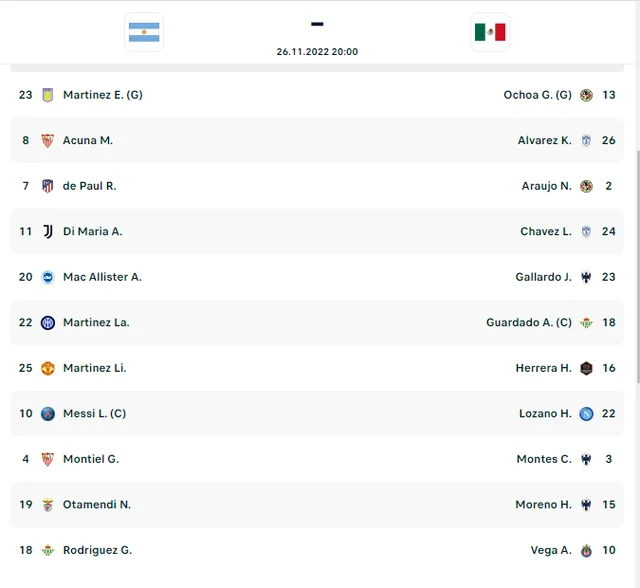Click PSG crest next to Messi
Image resolution: width=640 pixels, height=588 pixels.
coord(48,414)
